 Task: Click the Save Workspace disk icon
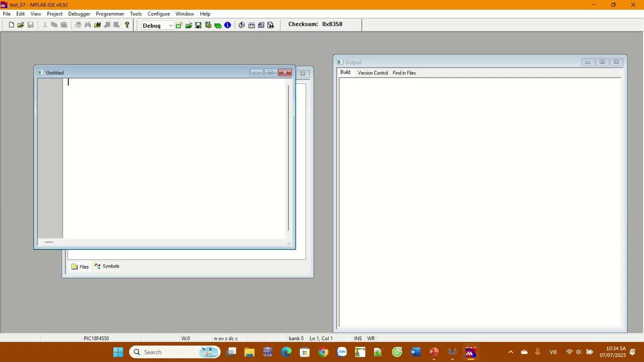click(198, 25)
